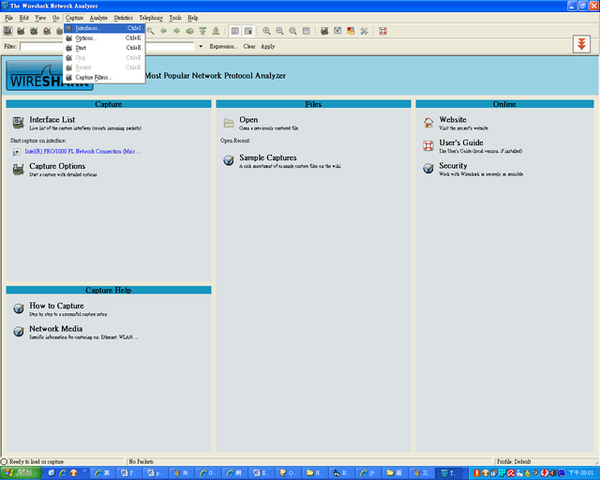Open Network Media help link
600x480 pixels.
56,329
